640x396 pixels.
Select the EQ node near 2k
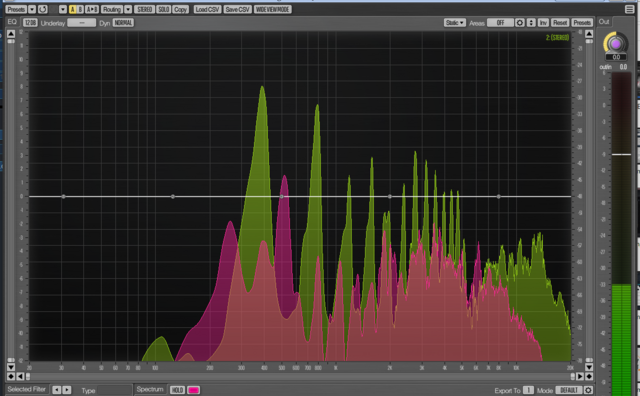[390, 196]
